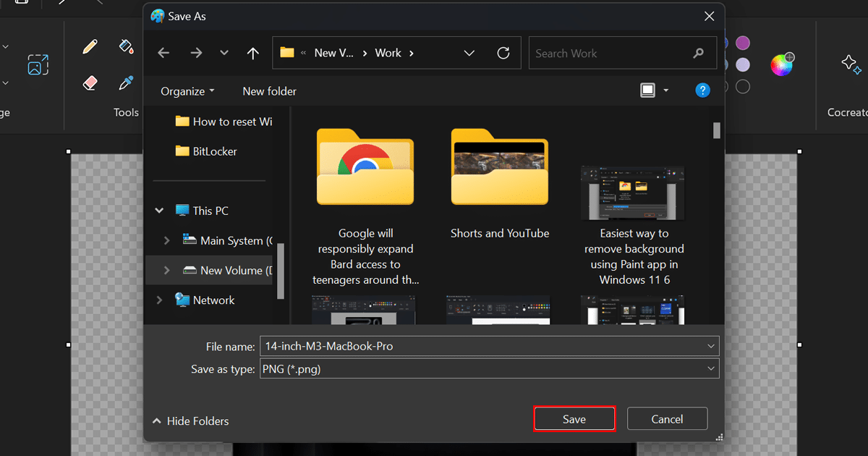Pick the purple color swatch
Viewport: 868px width, 456px height.
tap(743, 43)
